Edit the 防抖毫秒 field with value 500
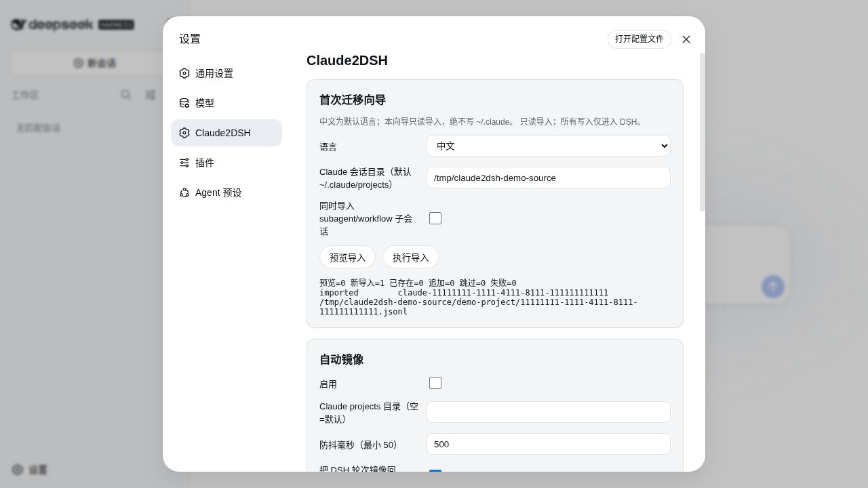Image resolution: width=868 pixels, height=488 pixels. click(549, 444)
